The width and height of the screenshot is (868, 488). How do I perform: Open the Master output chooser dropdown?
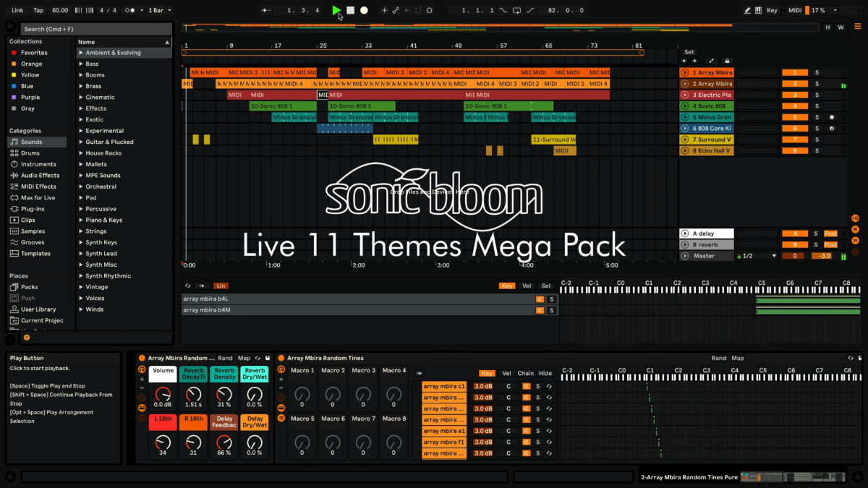761,255
